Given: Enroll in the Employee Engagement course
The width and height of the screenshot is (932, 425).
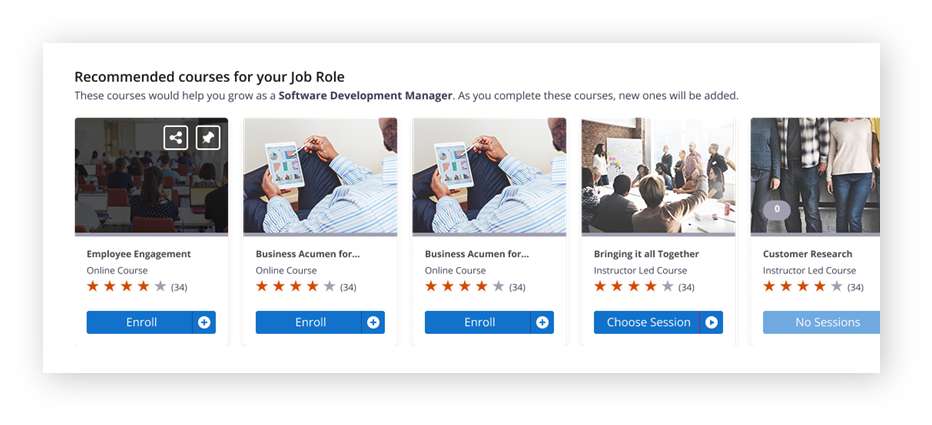Looking at the screenshot, I should tap(141, 322).
